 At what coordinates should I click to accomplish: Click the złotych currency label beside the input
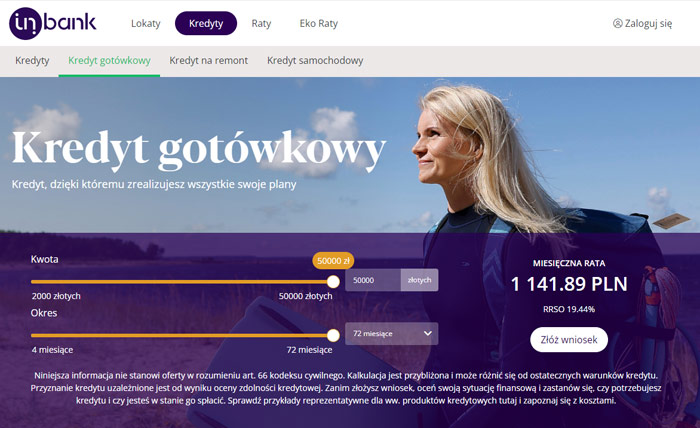pos(420,280)
